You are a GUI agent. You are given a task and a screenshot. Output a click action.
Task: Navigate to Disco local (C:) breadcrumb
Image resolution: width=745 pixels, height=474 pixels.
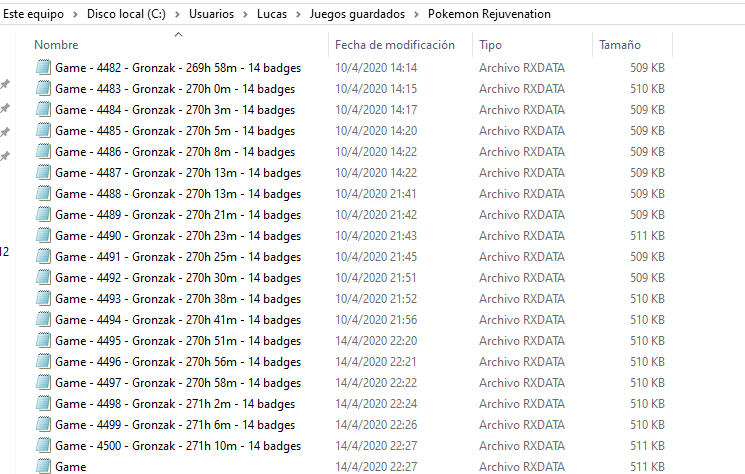point(126,14)
